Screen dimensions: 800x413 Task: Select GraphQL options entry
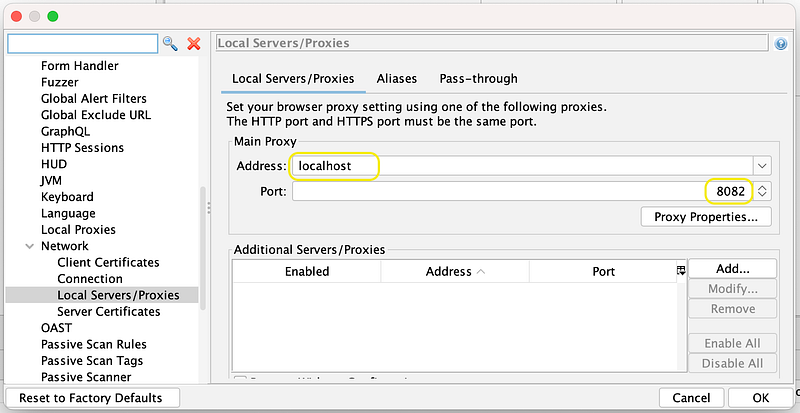click(65, 131)
